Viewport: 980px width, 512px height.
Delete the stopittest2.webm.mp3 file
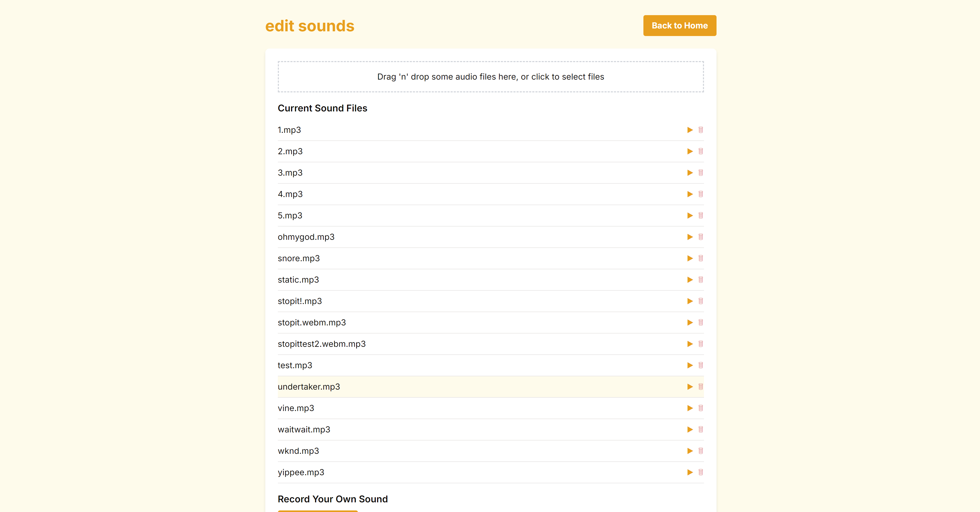(x=700, y=344)
